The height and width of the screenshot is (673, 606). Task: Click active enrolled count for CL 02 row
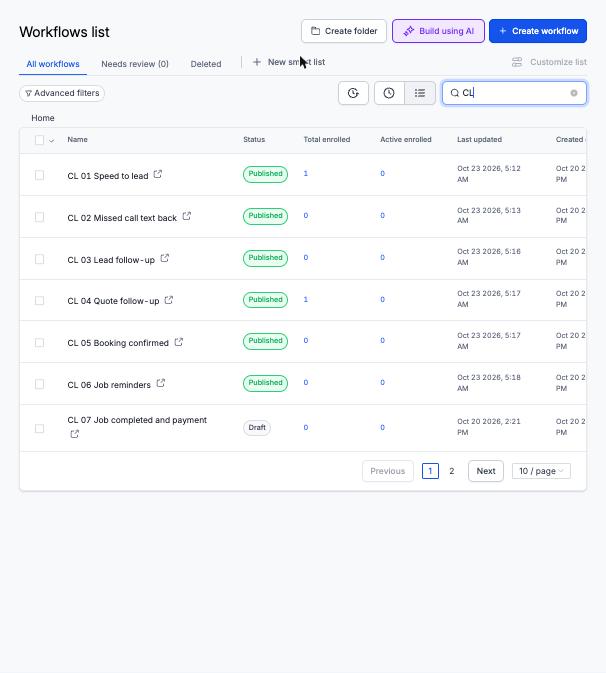[382, 215]
